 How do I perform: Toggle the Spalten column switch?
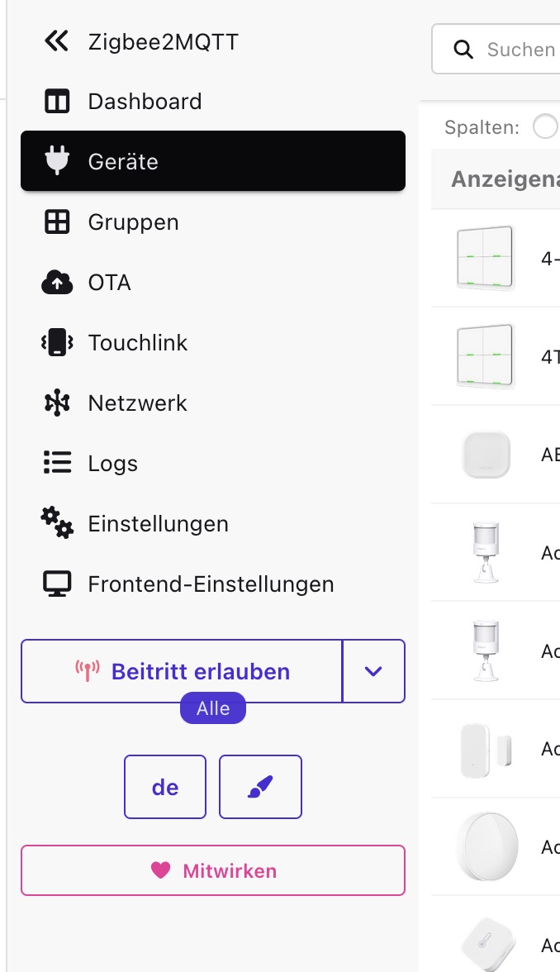[x=547, y=127]
